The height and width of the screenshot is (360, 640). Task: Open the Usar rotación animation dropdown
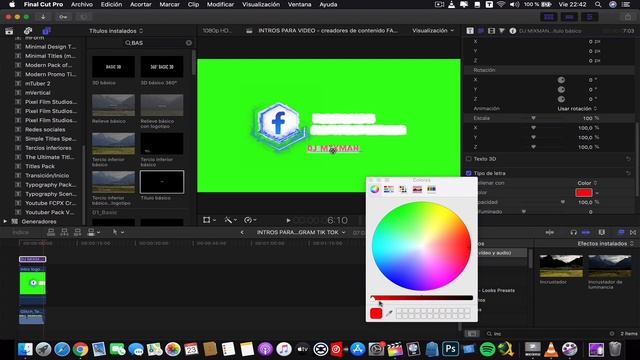coord(577,109)
